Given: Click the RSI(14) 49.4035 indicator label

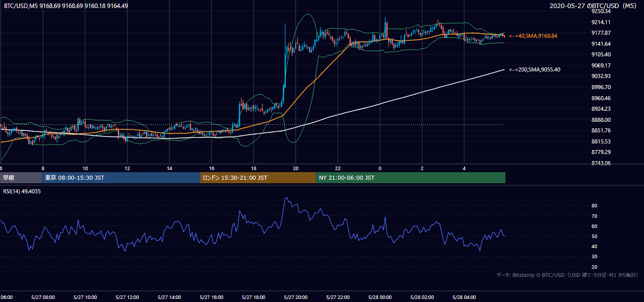Looking at the screenshot, I should pyautogui.click(x=22, y=191).
